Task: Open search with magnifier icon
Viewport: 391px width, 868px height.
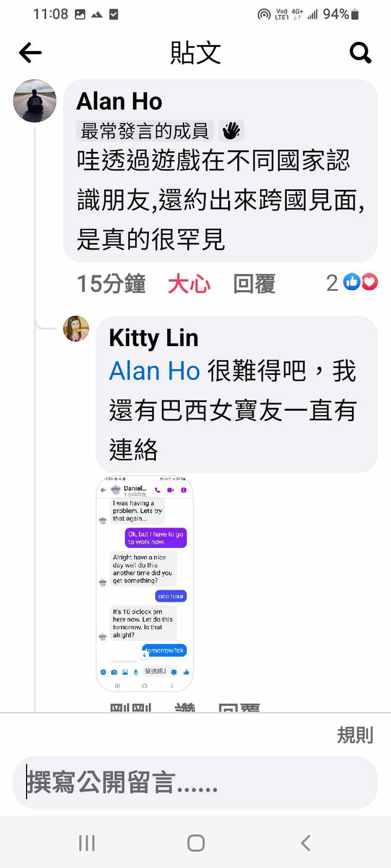Action: coord(360,53)
